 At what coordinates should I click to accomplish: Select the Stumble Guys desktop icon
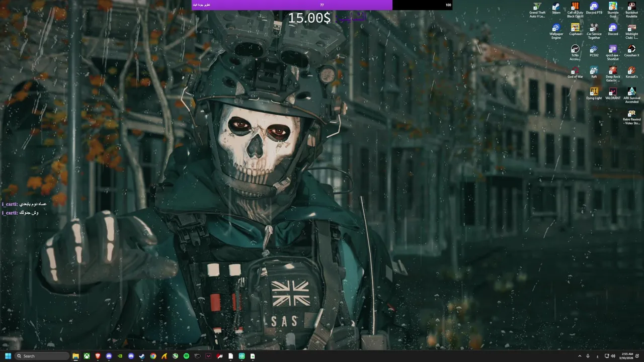click(613, 10)
